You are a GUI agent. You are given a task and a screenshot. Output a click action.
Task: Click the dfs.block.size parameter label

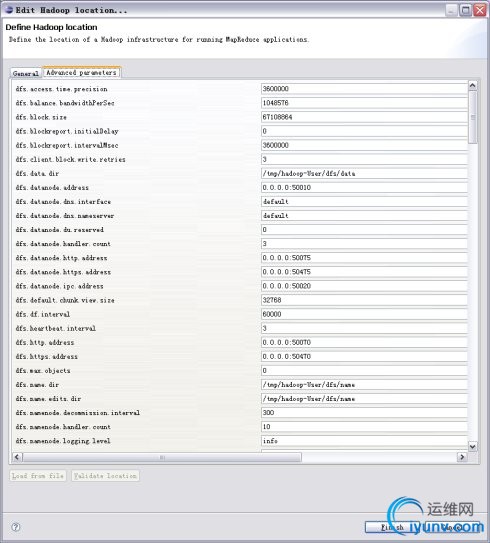click(x=41, y=117)
